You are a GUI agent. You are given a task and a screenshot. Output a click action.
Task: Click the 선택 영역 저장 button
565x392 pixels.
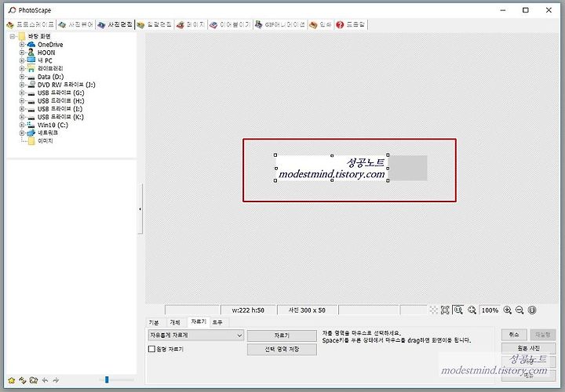(282, 349)
